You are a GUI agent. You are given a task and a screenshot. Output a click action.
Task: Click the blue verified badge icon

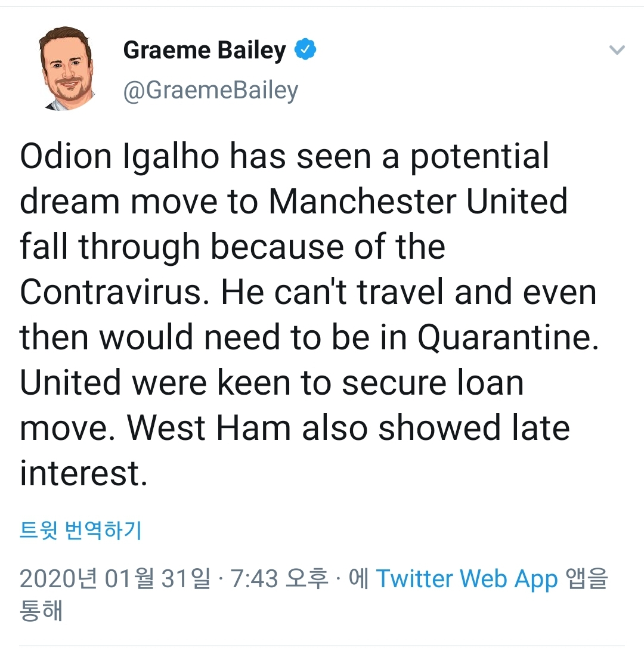point(305,51)
